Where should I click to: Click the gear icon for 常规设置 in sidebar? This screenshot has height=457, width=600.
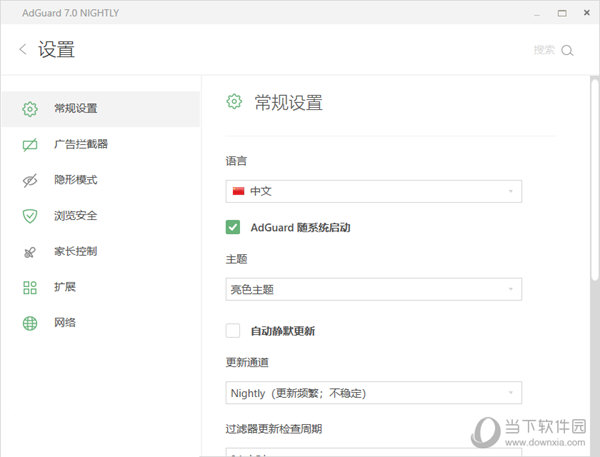click(x=30, y=109)
